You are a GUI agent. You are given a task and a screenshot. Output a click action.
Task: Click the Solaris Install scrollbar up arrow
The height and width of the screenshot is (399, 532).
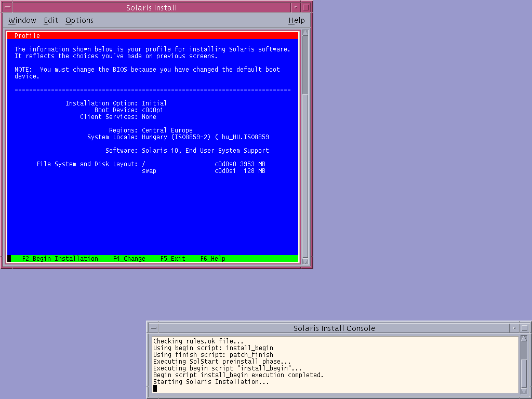point(305,33)
